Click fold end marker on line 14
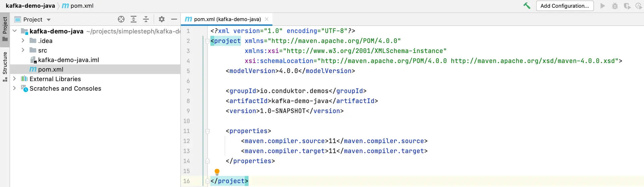This screenshot has width=644, height=187. pos(208,161)
